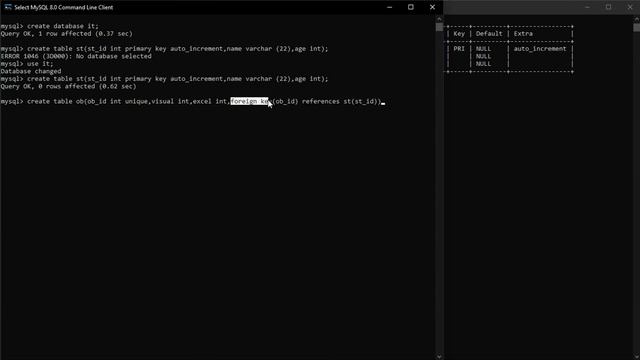Close the MySQL Command Line Client window
Screen dimensions: 640x360
click(432, 7)
